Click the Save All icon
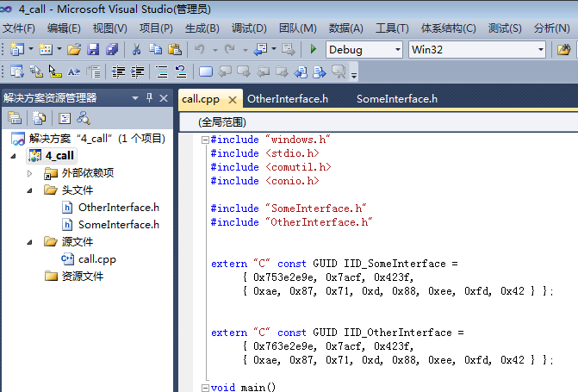This screenshot has width=578, height=392. (112, 49)
